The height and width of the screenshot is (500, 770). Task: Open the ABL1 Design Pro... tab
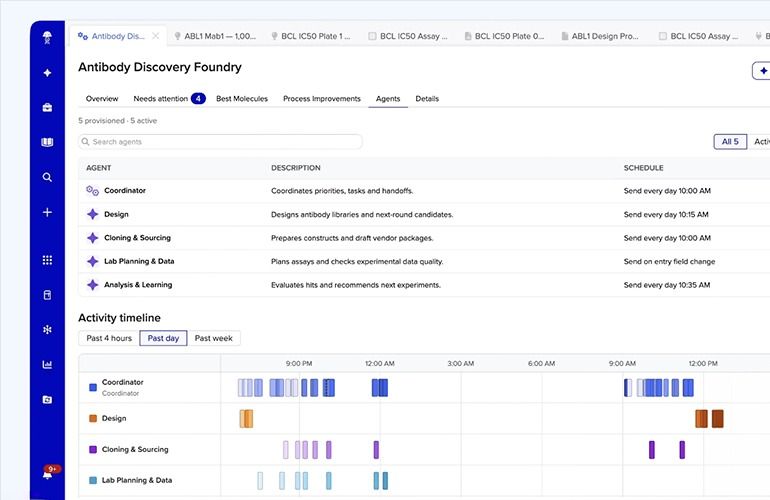(601, 36)
